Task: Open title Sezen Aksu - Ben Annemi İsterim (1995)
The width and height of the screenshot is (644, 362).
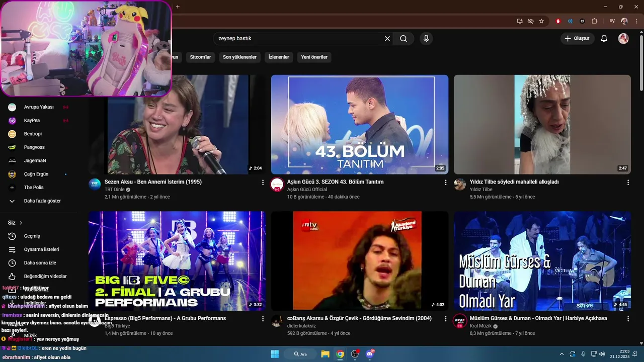Action: point(153,182)
